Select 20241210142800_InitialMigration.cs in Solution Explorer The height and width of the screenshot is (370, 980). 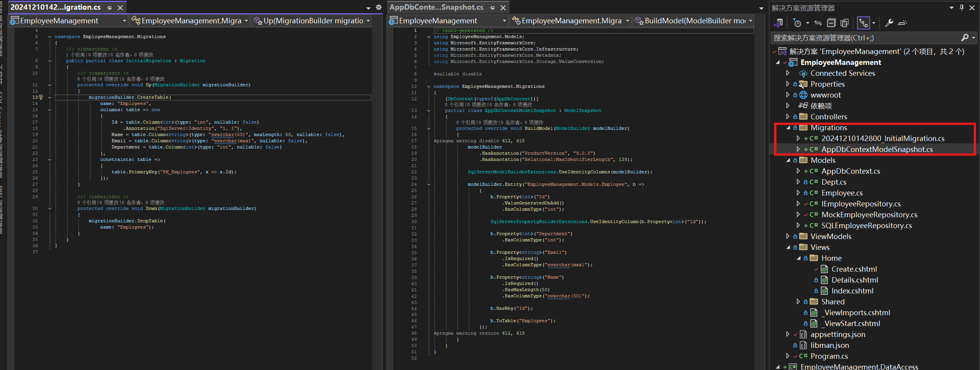pyautogui.click(x=883, y=138)
